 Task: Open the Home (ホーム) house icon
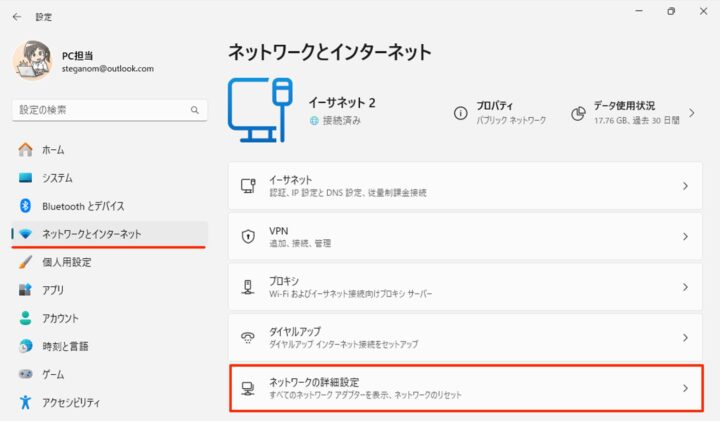[x=26, y=150]
